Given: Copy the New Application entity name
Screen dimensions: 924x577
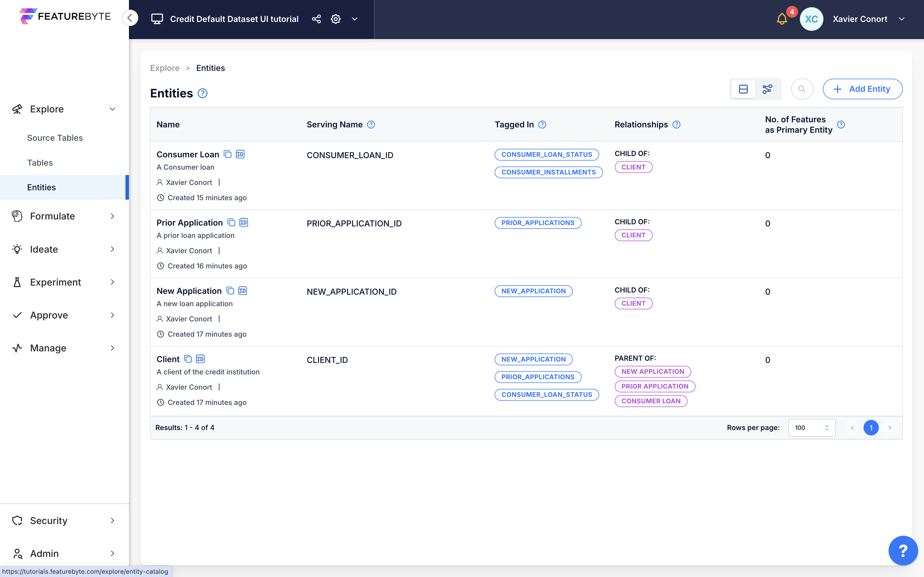Looking at the screenshot, I should click(x=230, y=291).
